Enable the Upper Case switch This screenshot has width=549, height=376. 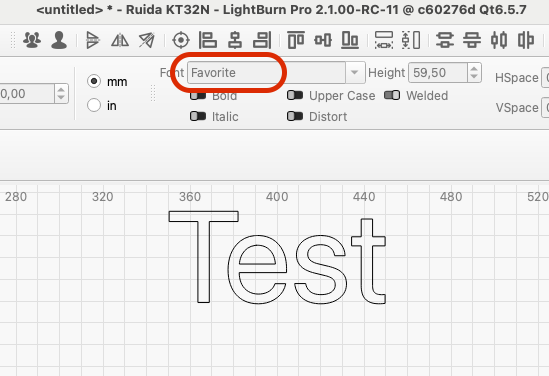(295, 95)
